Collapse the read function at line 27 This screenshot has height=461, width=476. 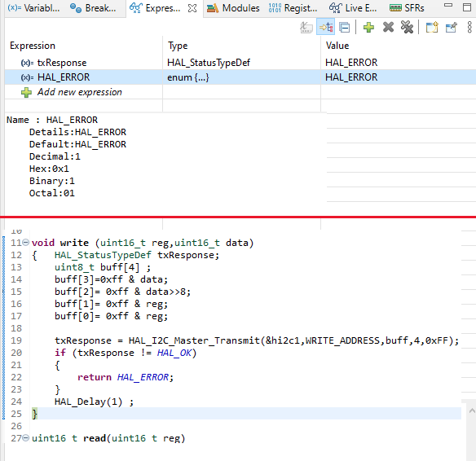click(26, 437)
